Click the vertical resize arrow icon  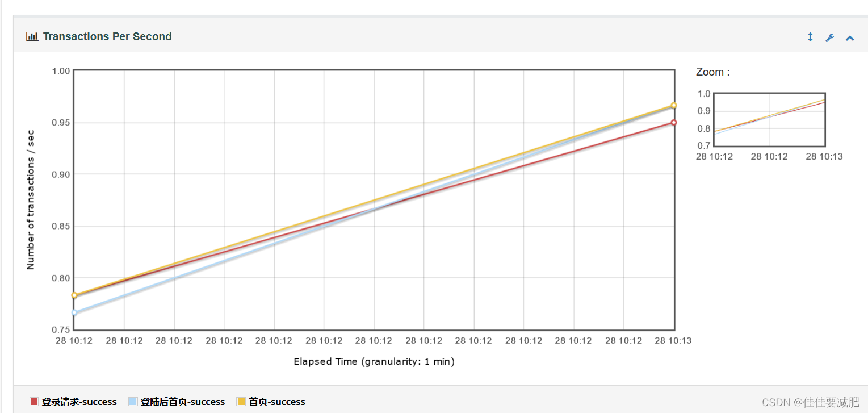[810, 37]
